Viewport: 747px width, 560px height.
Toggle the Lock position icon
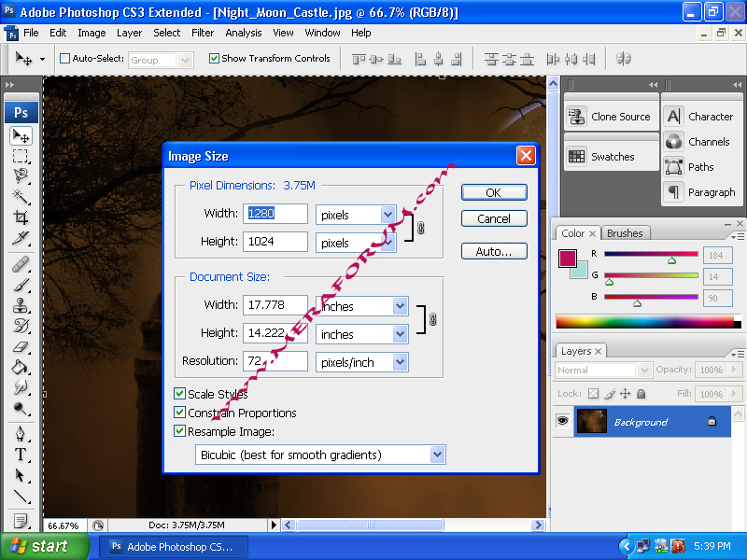[625, 394]
